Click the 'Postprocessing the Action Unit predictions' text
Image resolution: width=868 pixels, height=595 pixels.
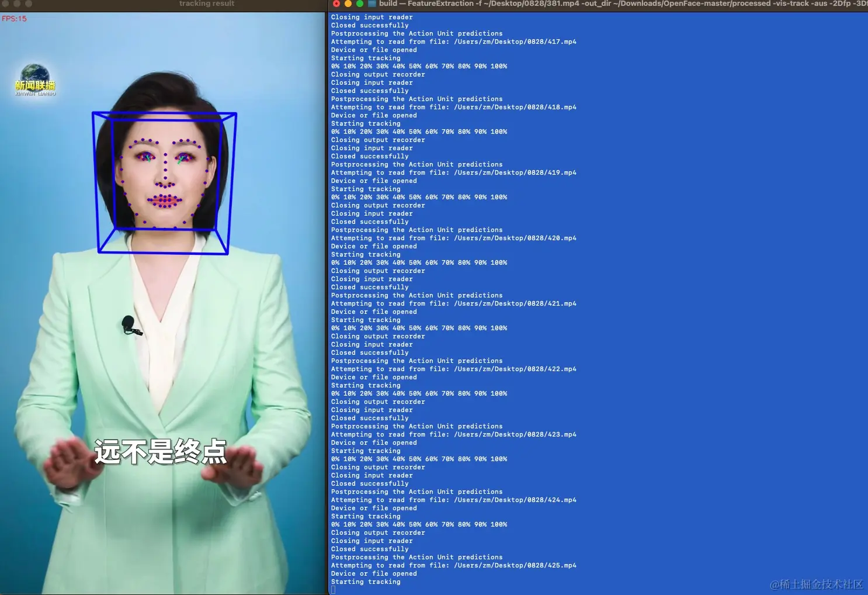pyautogui.click(x=417, y=557)
